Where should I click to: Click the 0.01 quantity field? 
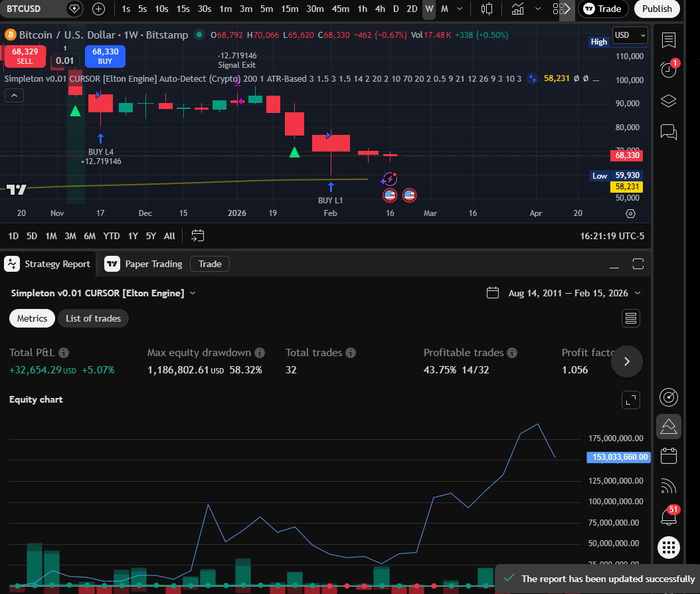click(x=65, y=60)
